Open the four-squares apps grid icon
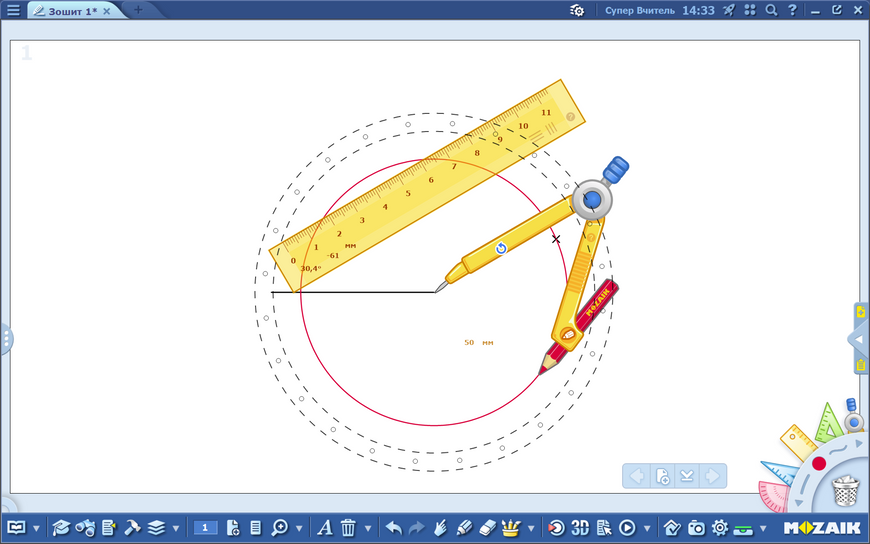This screenshot has height=544, width=870. (750, 10)
